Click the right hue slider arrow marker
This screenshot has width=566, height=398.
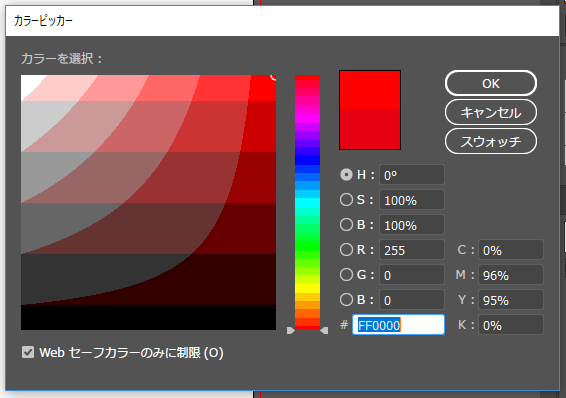pos(324,331)
